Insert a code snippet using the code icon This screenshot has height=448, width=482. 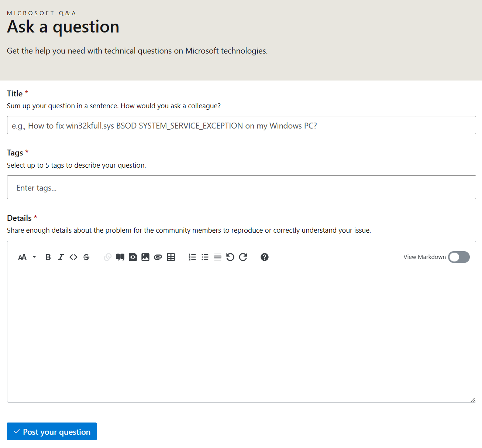point(133,257)
